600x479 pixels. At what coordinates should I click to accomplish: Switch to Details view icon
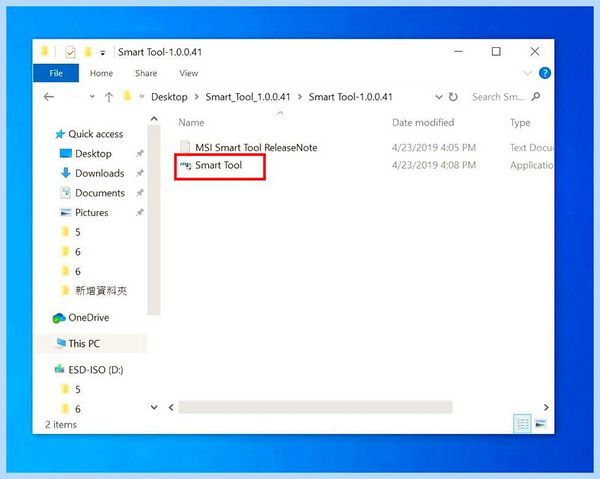click(x=522, y=424)
